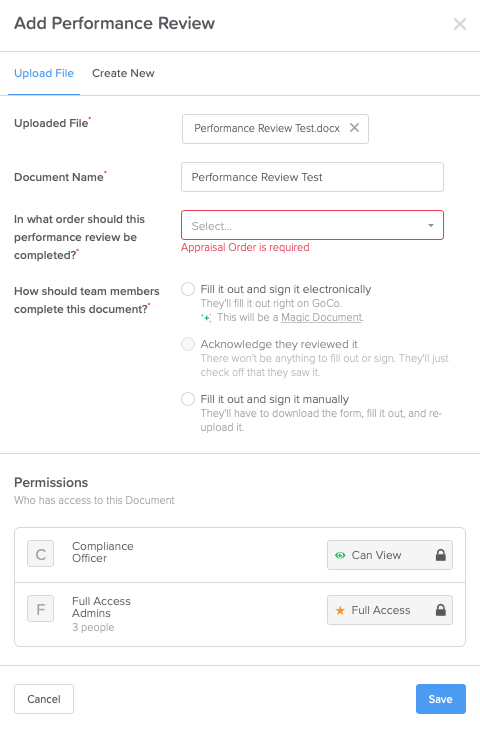Click the Save button
The height and width of the screenshot is (729, 480).
click(440, 699)
